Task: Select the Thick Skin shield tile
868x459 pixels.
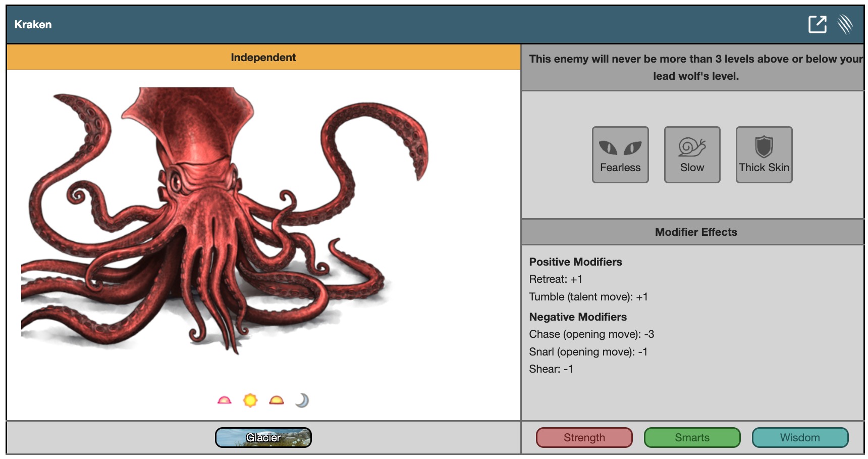Action: (764, 155)
